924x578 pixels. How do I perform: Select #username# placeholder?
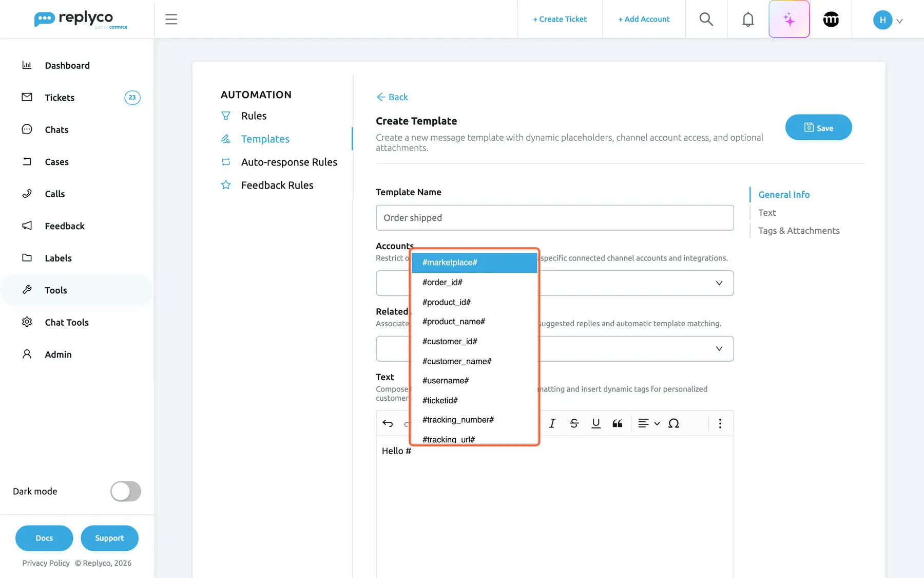pyautogui.click(x=474, y=381)
